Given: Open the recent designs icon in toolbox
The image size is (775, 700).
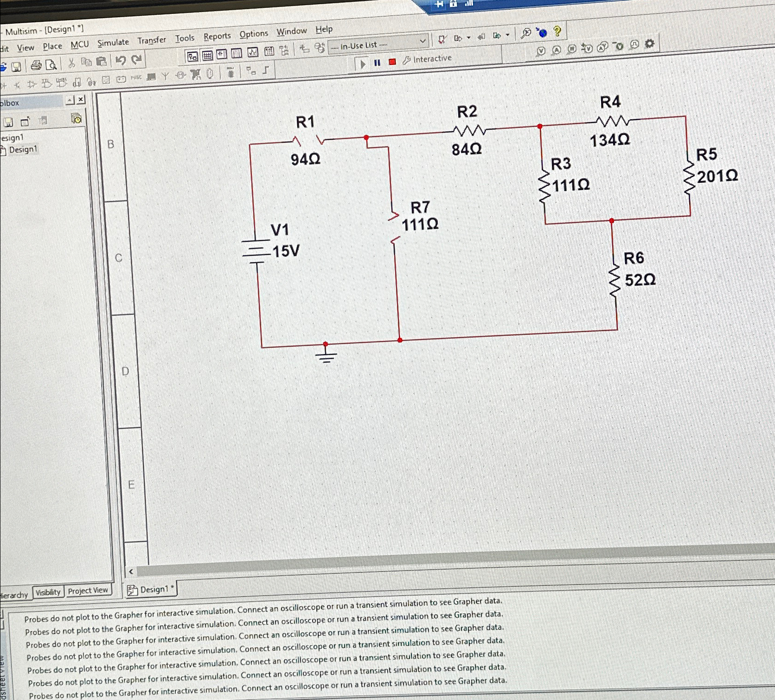Looking at the screenshot, I should pos(76,119).
